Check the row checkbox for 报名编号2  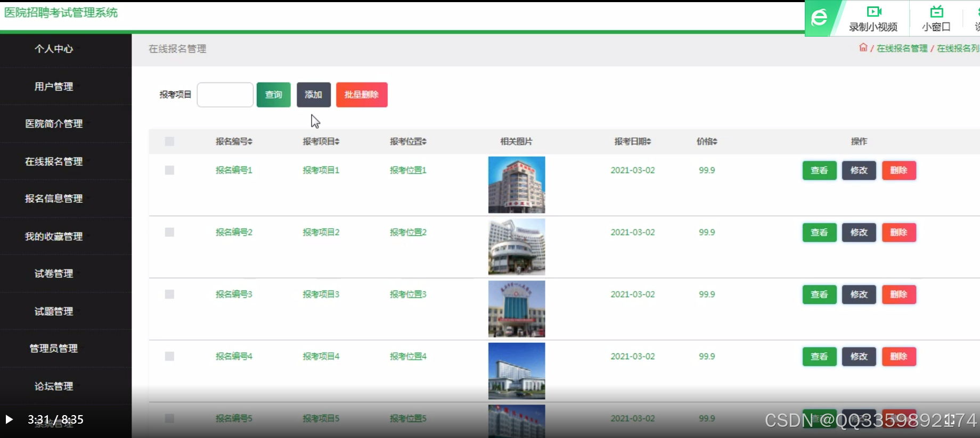169,232
